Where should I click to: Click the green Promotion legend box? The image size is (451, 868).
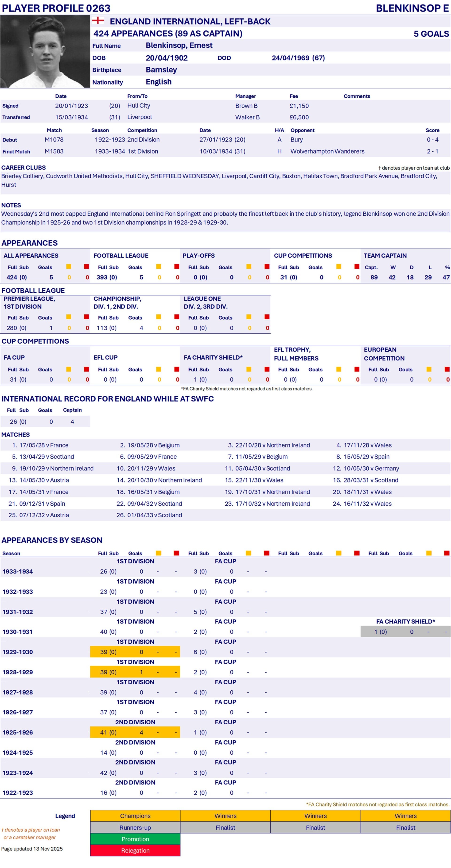pos(135,839)
